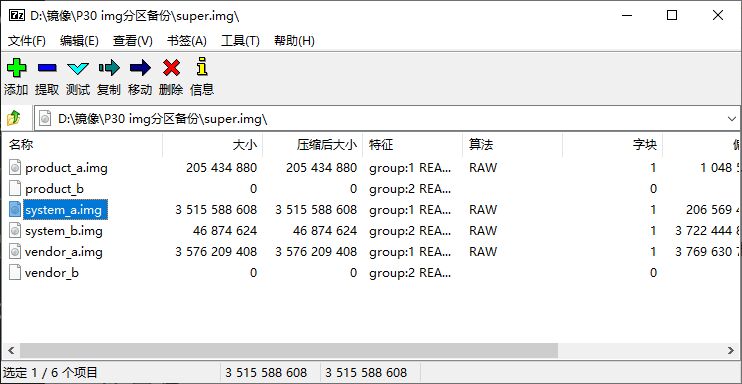Click the blue Extract (提取) icon
Image resolution: width=742 pixels, height=384 pixels.
[47, 68]
